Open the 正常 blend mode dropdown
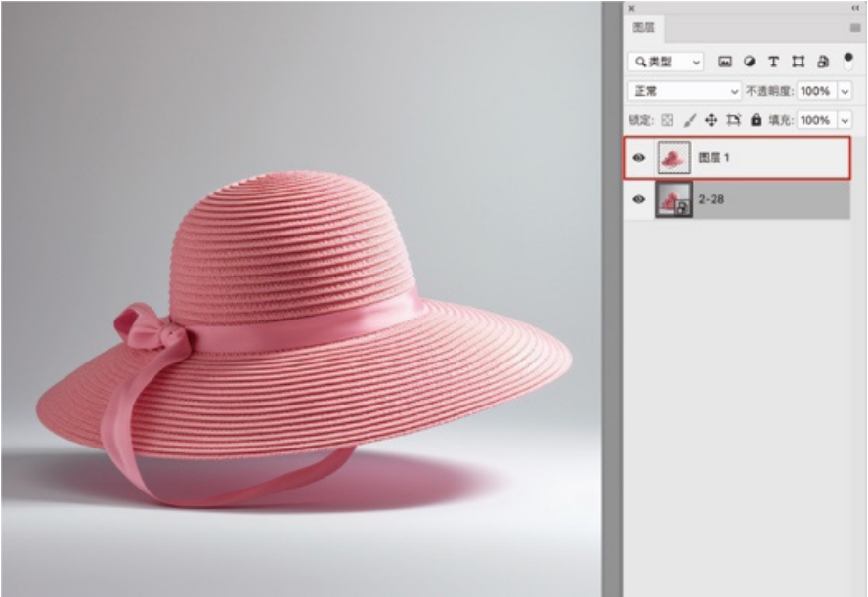Image resolution: width=868 pixels, height=597 pixels. tap(685, 91)
